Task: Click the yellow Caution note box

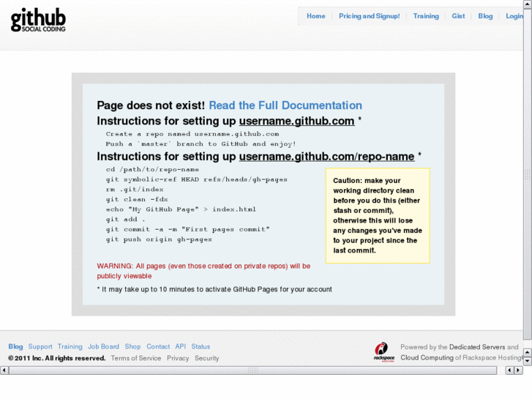Action: 378,216
